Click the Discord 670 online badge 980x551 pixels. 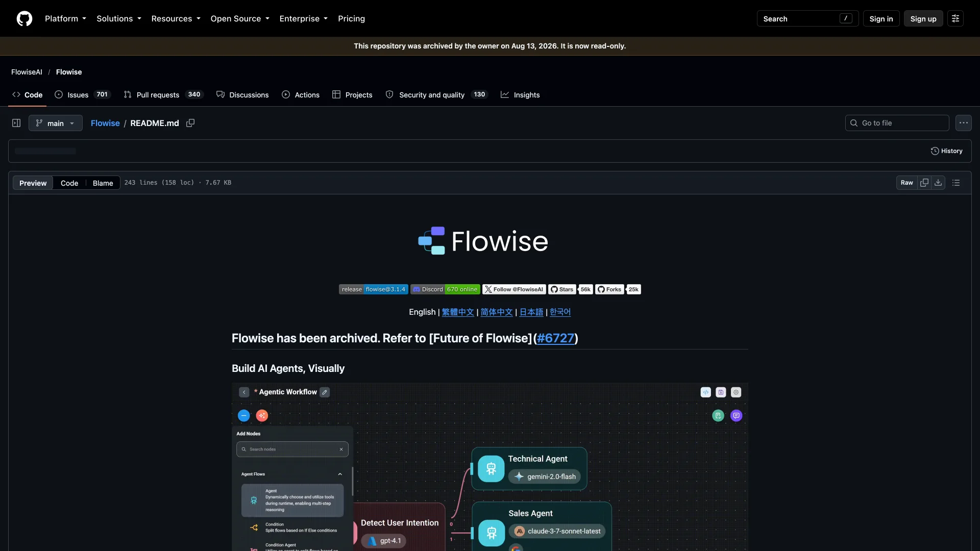pyautogui.click(x=445, y=289)
